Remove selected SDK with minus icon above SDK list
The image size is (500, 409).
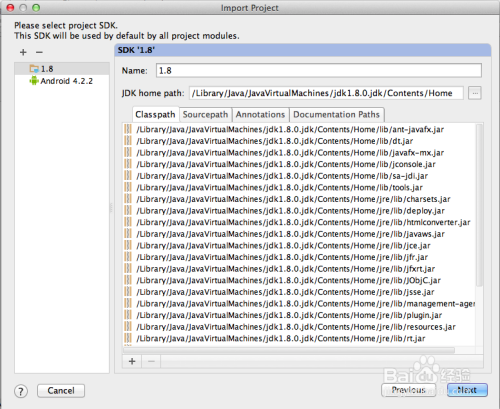pos(39,52)
